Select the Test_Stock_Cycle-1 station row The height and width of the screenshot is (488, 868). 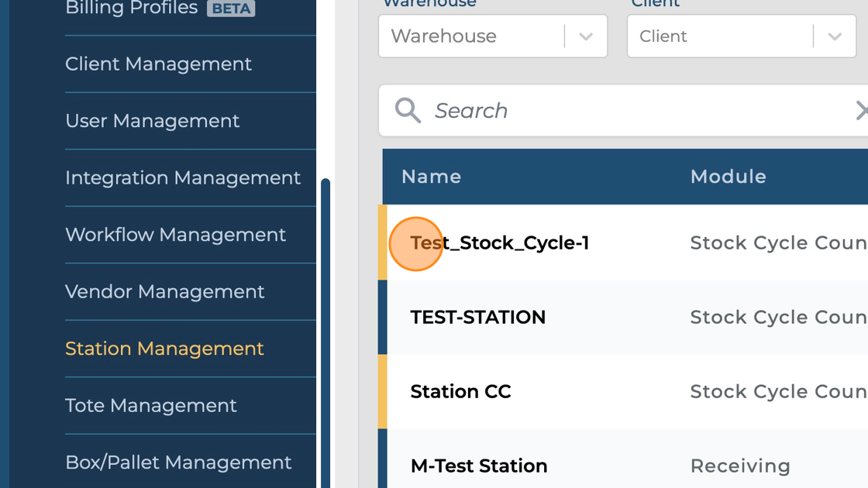point(500,243)
